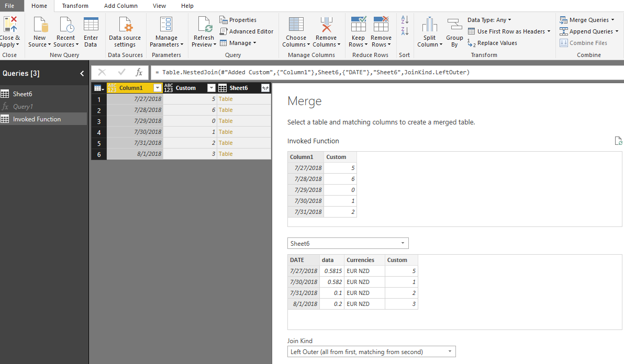
Task: Switch to the Transform tab
Action: click(75, 6)
